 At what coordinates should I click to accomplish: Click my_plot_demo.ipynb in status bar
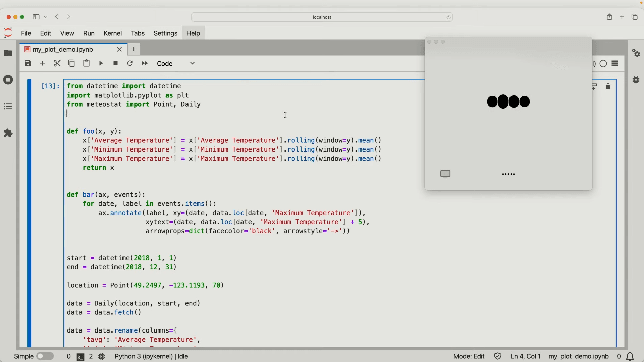579,356
